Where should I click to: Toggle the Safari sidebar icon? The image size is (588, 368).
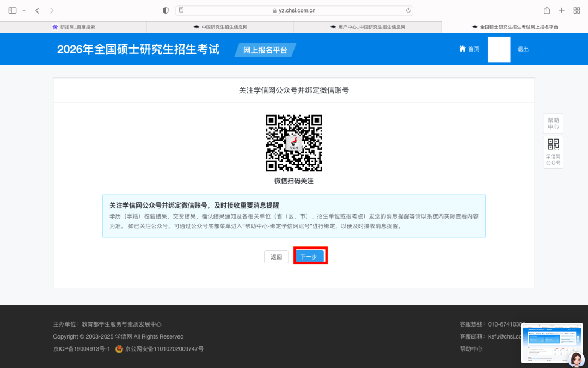(x=13, y=10)
